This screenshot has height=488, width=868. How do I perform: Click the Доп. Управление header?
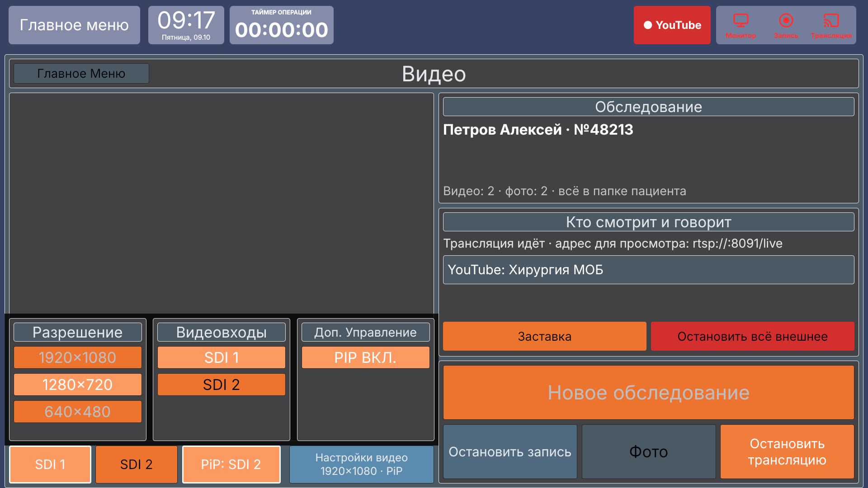(365, 332)
